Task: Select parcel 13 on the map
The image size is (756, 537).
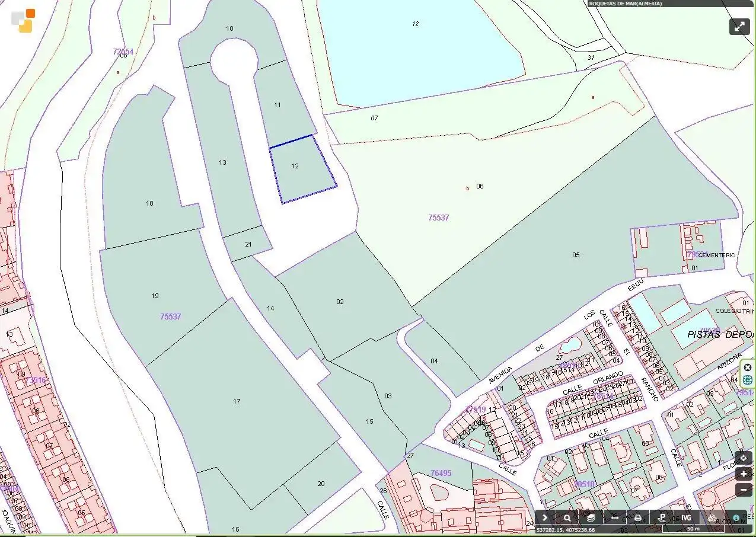Action: coord(222,162)
